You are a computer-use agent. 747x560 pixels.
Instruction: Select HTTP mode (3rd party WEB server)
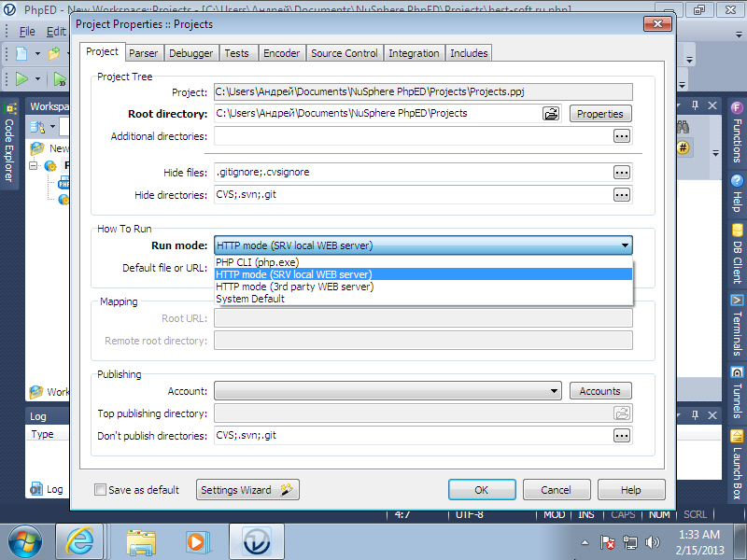423,287
